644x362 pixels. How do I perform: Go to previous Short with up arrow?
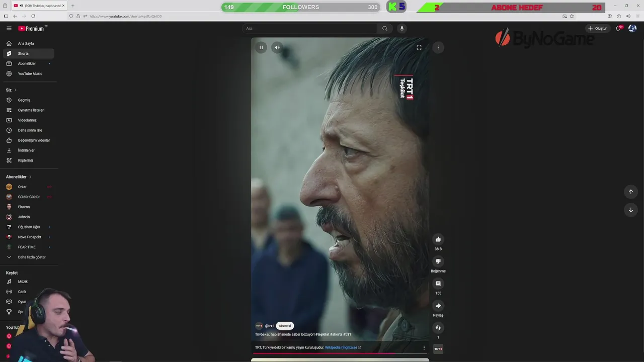631,192
